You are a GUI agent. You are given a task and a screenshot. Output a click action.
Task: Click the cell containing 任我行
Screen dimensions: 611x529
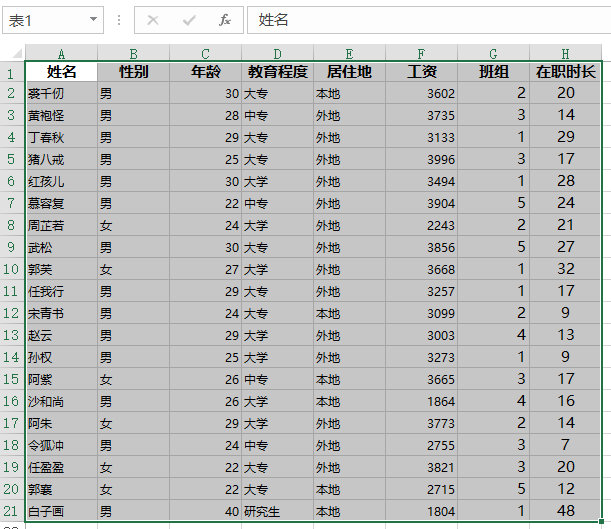click(61, 291)
